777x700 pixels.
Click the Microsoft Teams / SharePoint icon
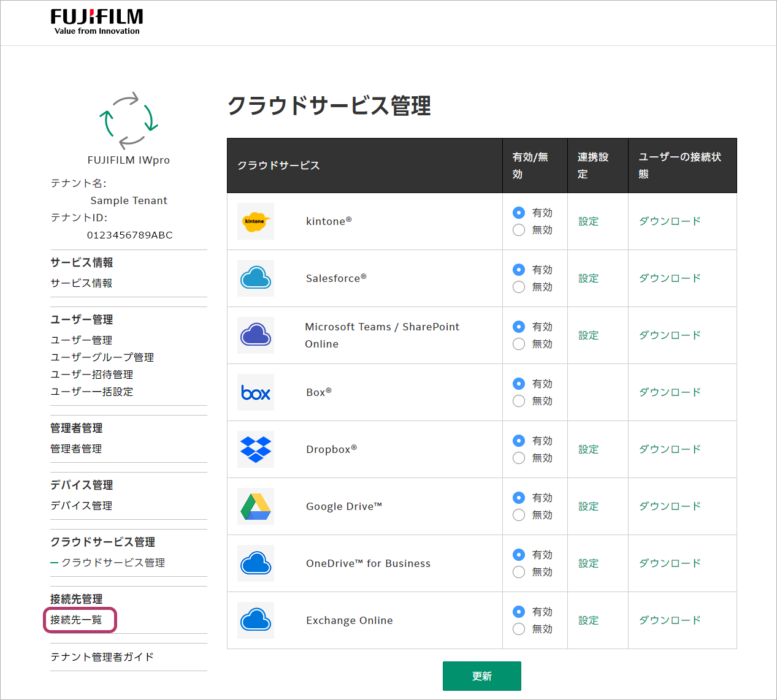click(256, 335)
